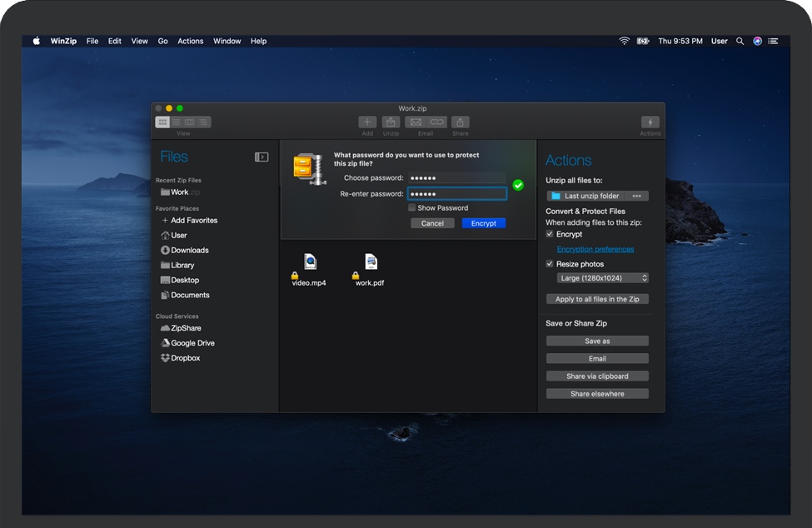Click the Wi-Fi status icon

(x=624, y=41)
